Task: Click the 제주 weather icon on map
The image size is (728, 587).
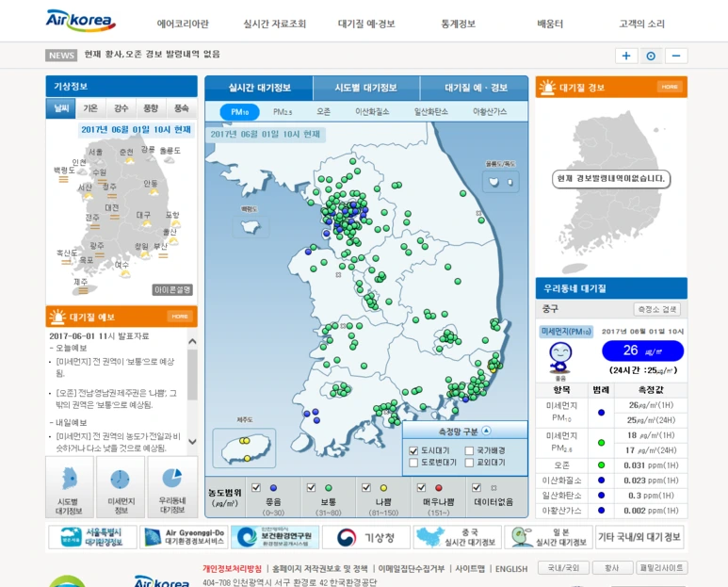Action: click(83, 291)
